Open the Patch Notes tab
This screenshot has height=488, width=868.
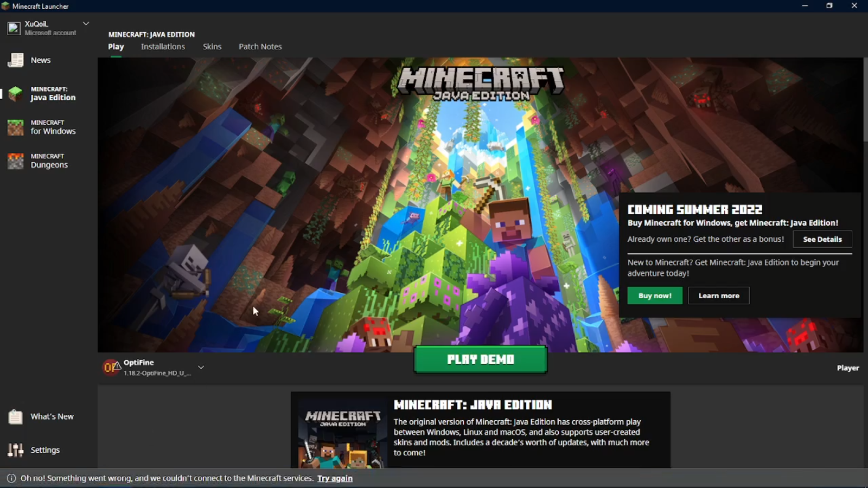(260, 47)
